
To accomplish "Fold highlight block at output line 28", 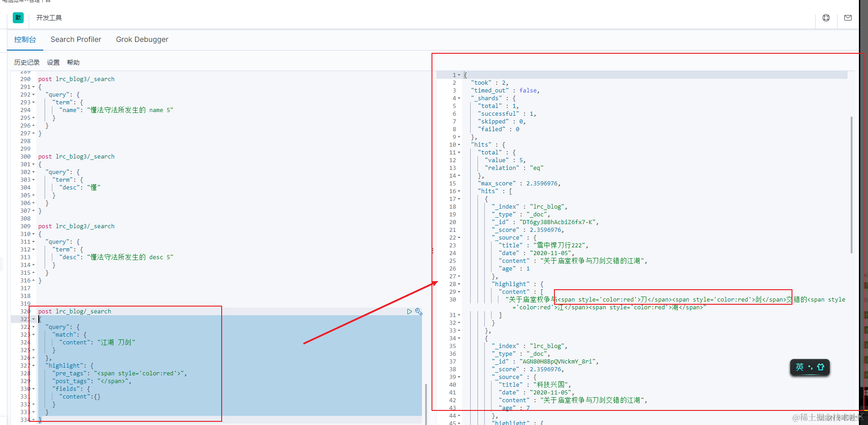I will (459, 284).
